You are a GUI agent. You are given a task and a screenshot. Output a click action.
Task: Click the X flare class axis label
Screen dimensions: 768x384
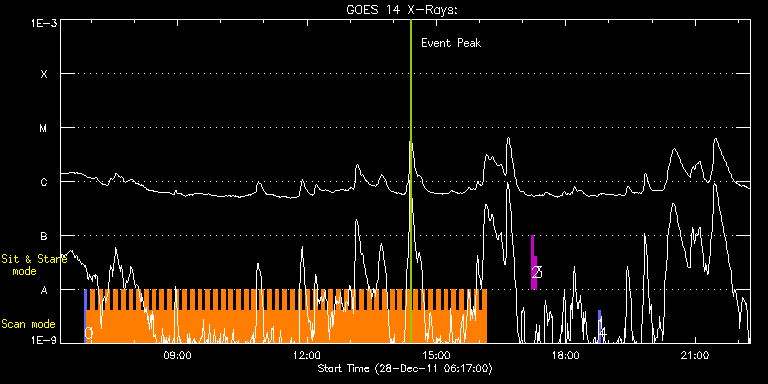click(44, 74)
